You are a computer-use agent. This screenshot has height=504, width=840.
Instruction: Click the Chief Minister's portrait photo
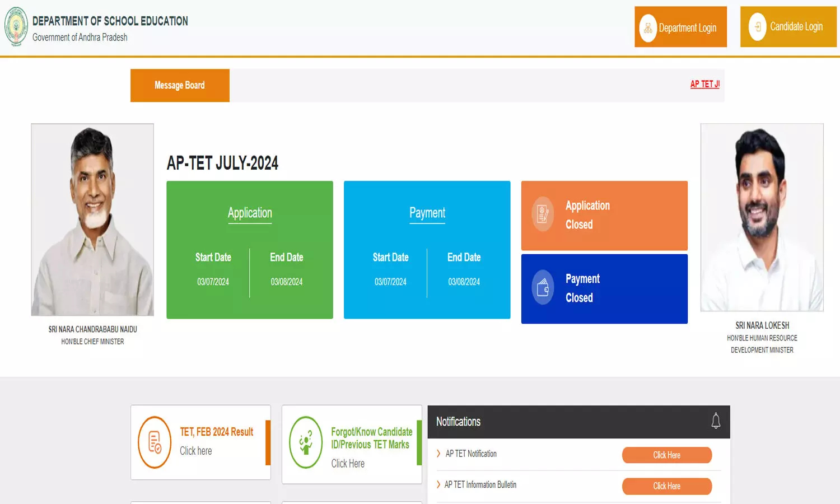pyautogui.click(x=92, y=220)
